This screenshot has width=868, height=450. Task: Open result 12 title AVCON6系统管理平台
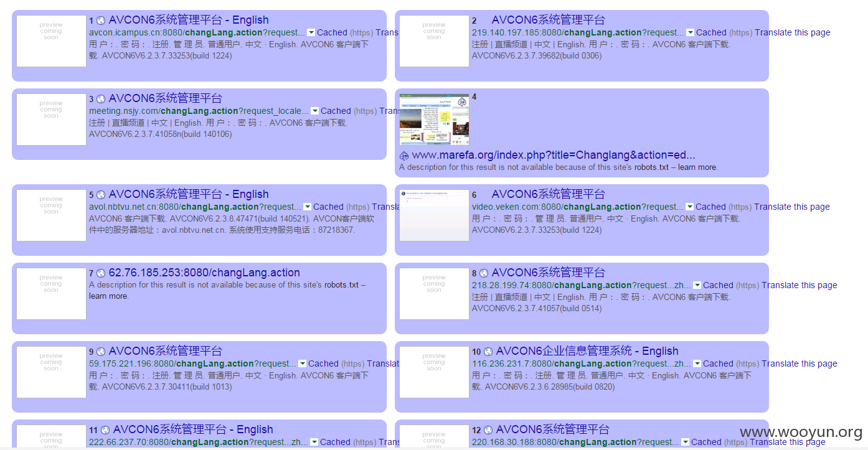click(552, 430)
